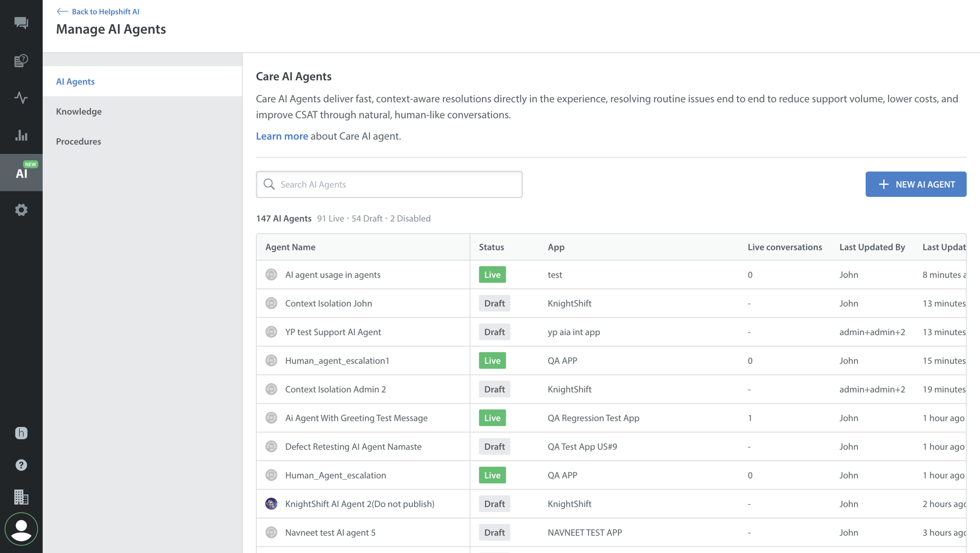Click the Agent Name column header
This screenshot has height=553, width=980.
click(x=290, y=247)
